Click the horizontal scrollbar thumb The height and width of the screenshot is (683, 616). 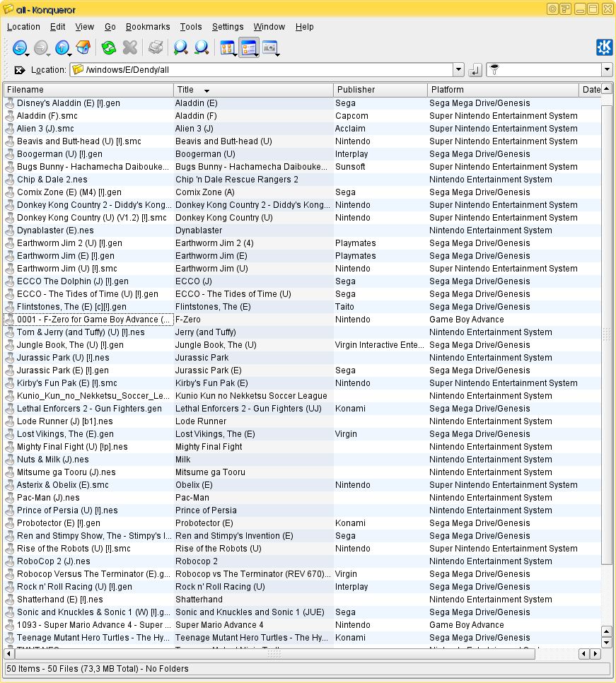[274, 653]
